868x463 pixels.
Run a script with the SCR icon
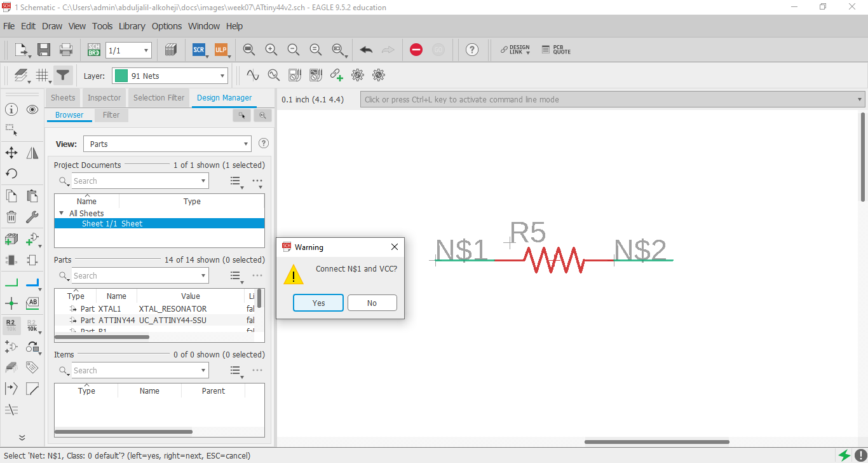[x=199, y=50]
